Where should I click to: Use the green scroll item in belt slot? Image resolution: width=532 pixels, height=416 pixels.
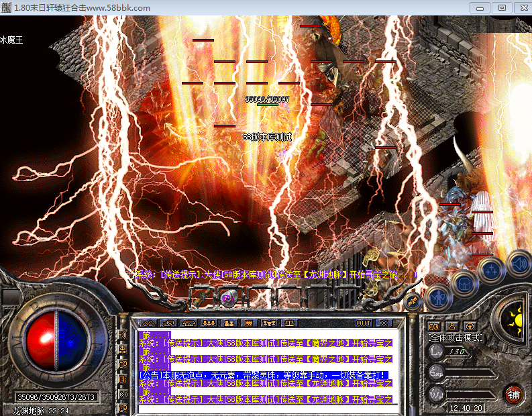201,298
